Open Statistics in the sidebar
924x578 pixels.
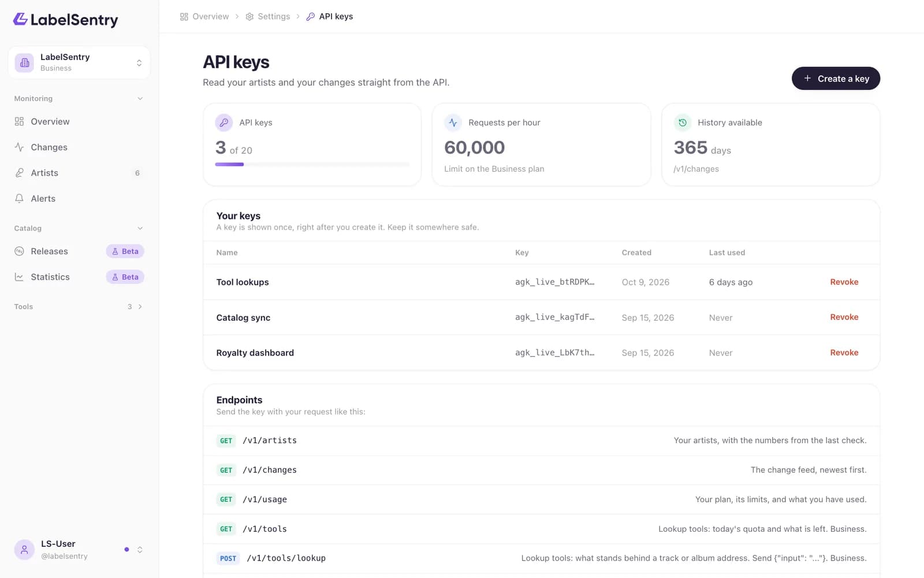coord(79,277)
